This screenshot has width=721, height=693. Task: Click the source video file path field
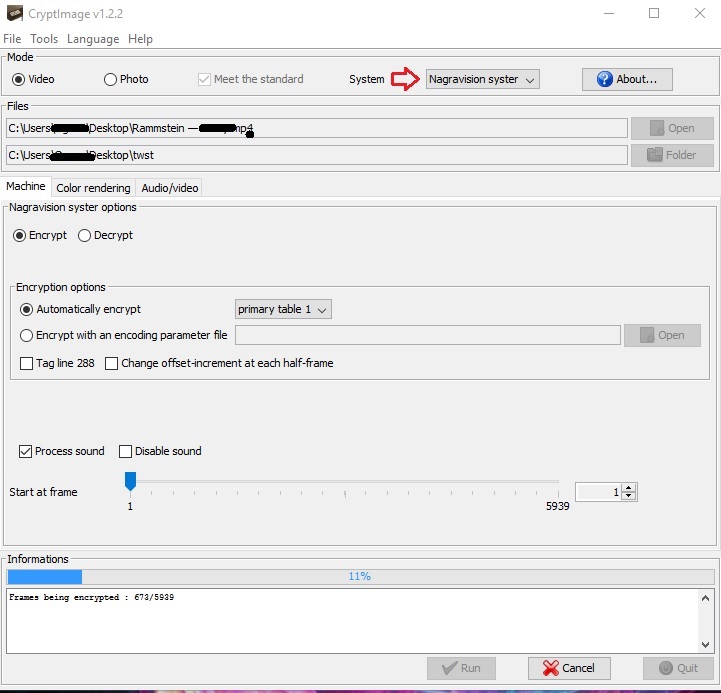317,128
